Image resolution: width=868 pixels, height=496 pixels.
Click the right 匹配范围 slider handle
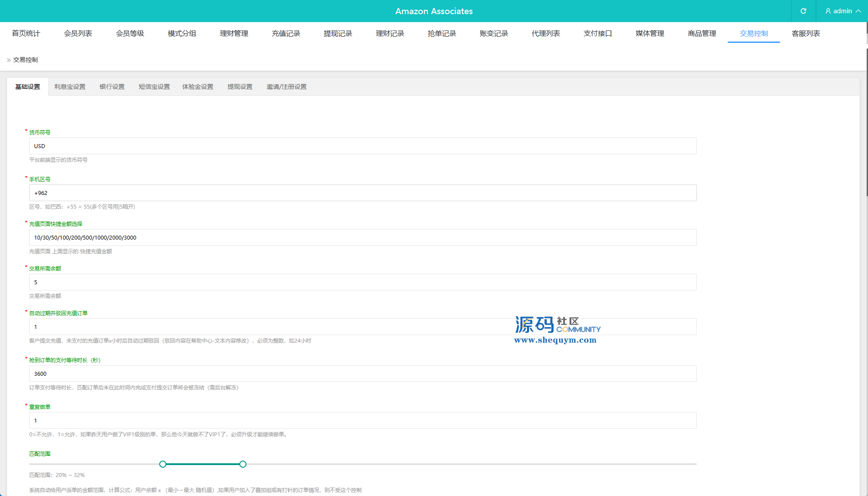point(243,464)
